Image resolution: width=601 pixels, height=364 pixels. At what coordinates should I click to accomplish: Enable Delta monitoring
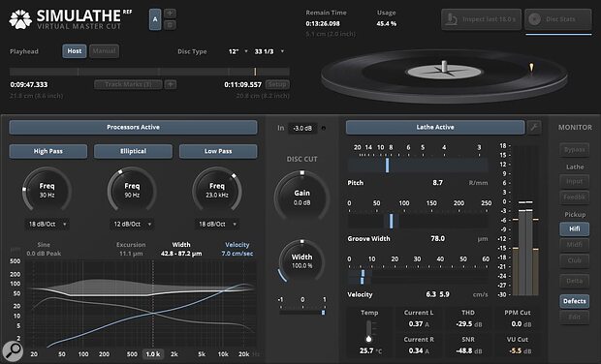pyautogui.click(x=574, y=281)
